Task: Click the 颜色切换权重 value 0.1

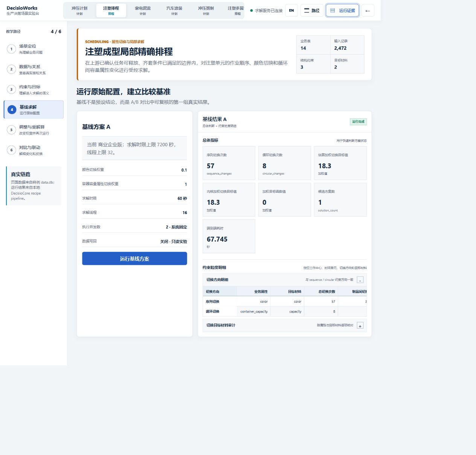Action: pos(184,170)
